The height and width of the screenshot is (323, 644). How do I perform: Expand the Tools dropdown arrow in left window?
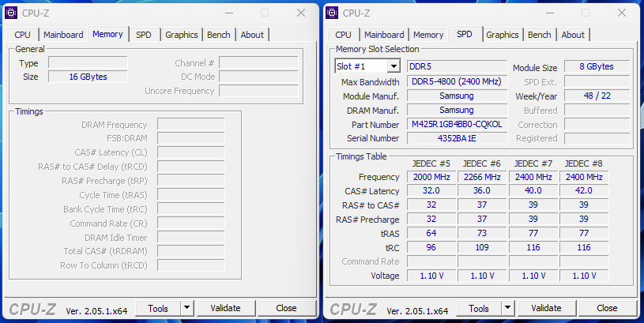coord(186,308)
